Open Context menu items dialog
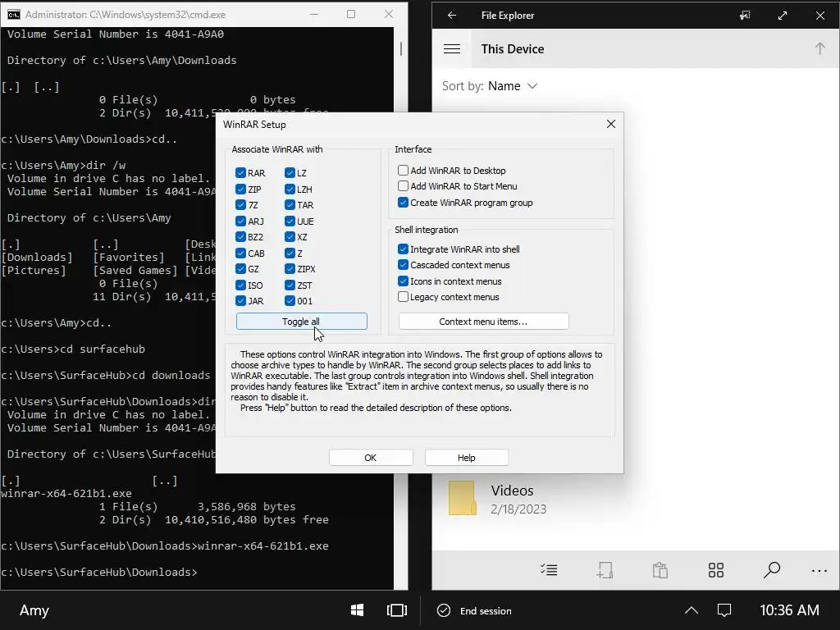The height and width of the screenshot is (630, 840). [x=484, y=322]
